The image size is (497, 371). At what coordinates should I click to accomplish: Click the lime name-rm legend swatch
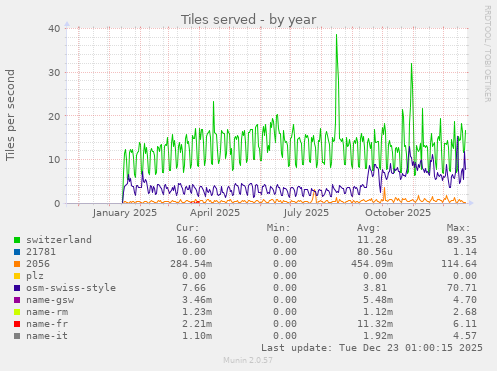[17, 312]
